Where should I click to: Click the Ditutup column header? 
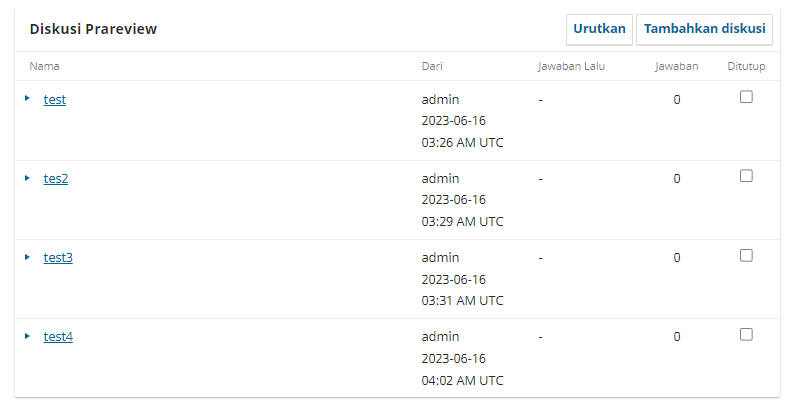(x=747, y=66)
